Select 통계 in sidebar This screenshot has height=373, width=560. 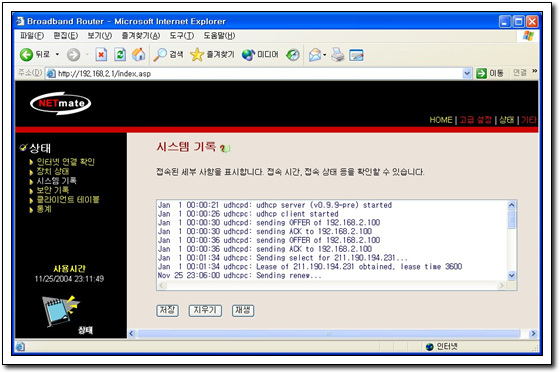44,209
